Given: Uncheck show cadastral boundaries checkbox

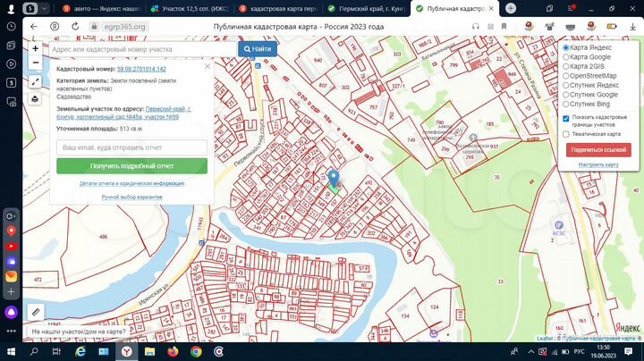Looking at the screenshot, I should coord(565,119).
